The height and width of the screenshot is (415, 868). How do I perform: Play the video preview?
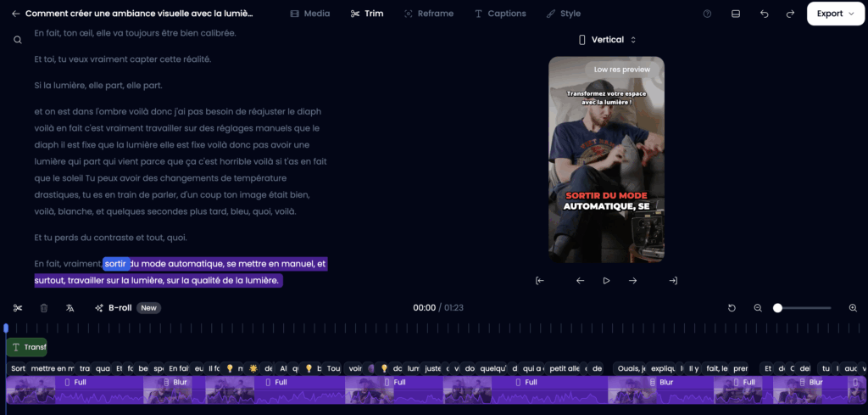(606, 281)
